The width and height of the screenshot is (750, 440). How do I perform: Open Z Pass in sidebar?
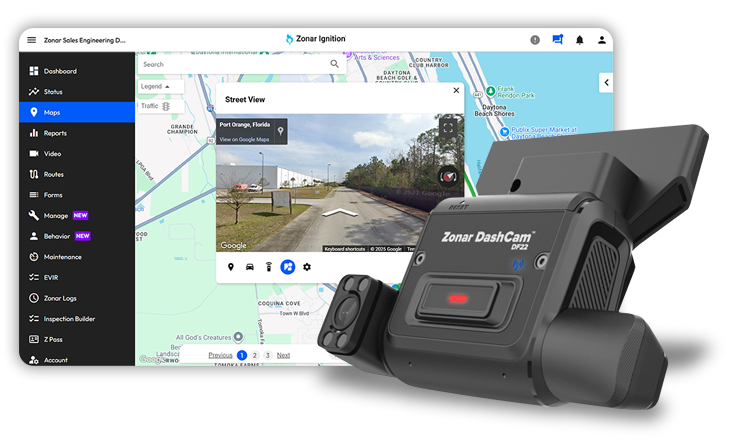[x=77, y=340]
